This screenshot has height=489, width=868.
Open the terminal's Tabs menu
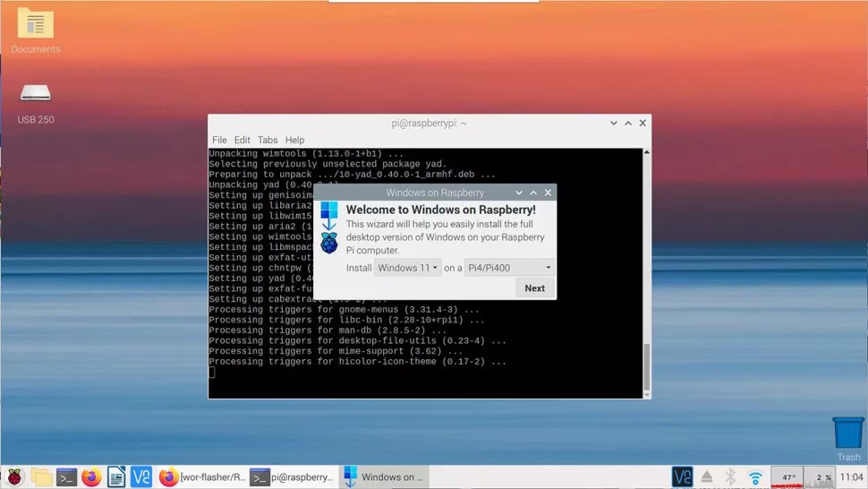point(268,140)
